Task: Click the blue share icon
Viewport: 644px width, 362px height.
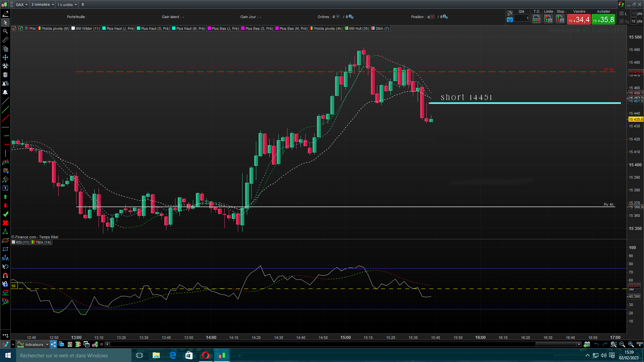Action: tap(54, 344)
